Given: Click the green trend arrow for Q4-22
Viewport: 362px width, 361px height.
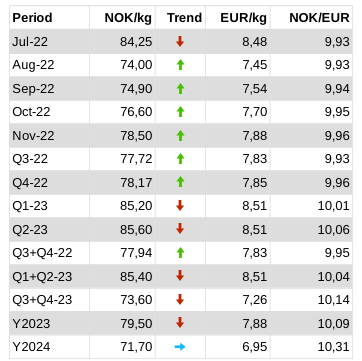Looking at the screenshot, I should coord(180,182).
